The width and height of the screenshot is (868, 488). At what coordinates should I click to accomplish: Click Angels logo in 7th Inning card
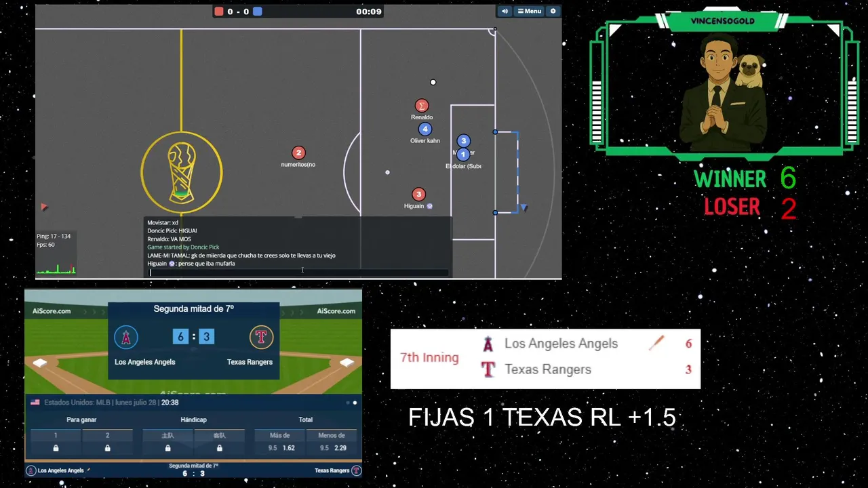(x=488, y=344)
